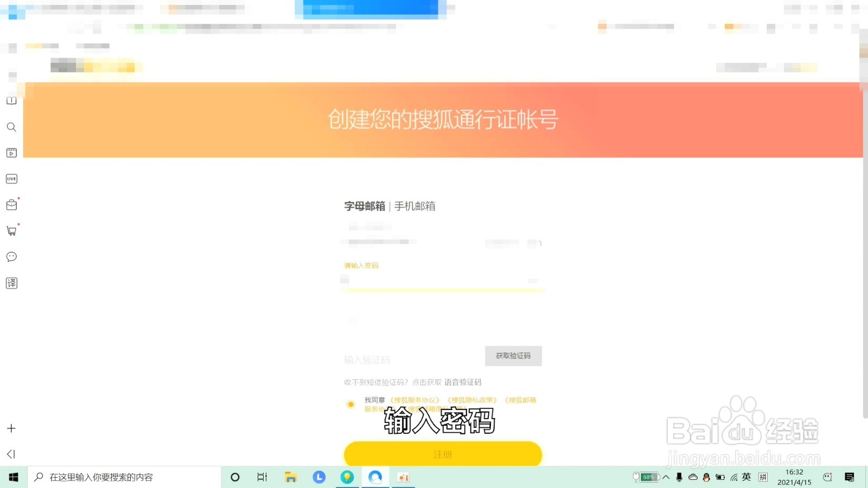The width and height of the screenshot is (868, 488).
Task: Select the 字母邮箱 tab
Action: 363,206
